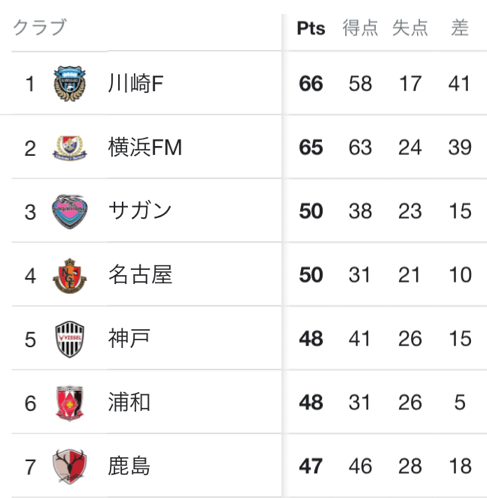The width and height of the screenshot is (487, 498).
Task: Click the Kawasaki Frontale club crest
Action: click(70, 83)
